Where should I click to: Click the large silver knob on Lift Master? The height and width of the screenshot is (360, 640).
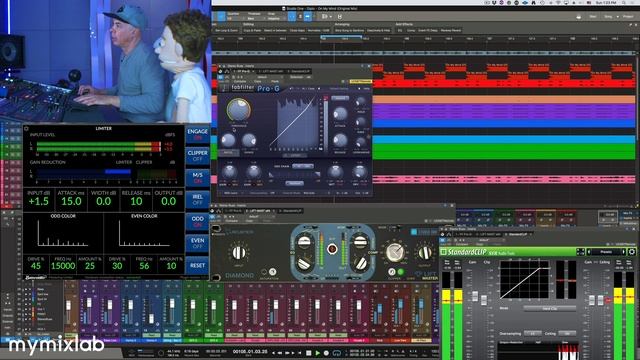(x=395, y=253)
